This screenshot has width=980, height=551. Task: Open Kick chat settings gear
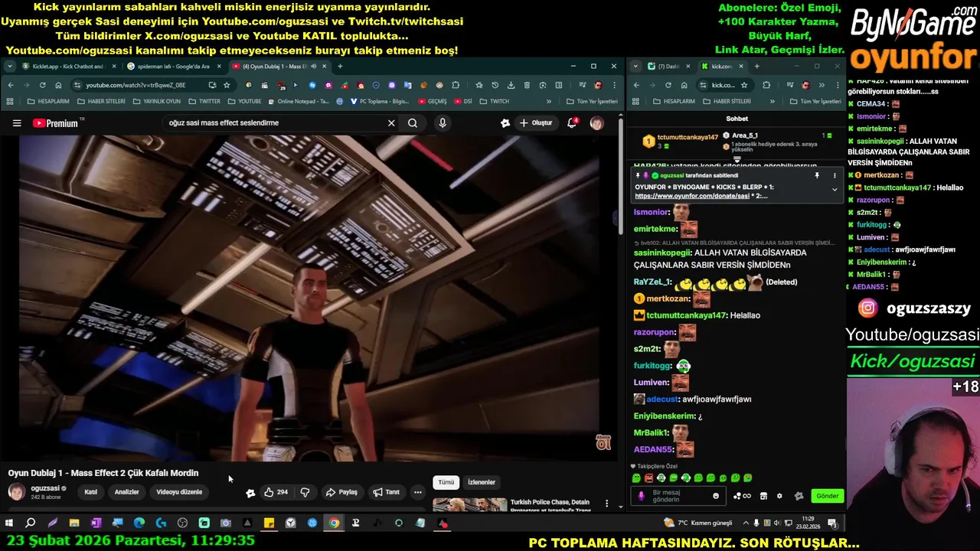779,496
